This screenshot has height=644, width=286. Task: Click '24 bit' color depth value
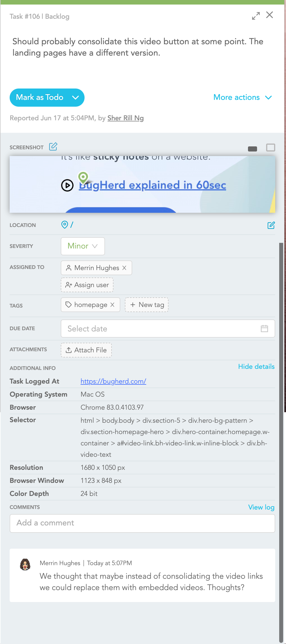pos(89,494)
